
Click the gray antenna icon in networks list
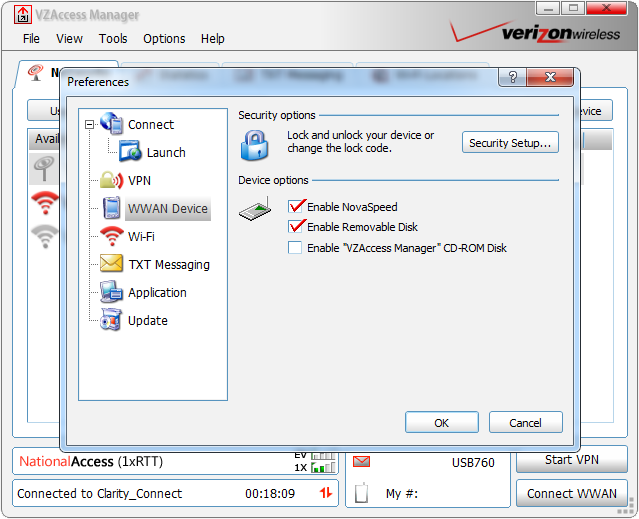(x=44, y=169)
